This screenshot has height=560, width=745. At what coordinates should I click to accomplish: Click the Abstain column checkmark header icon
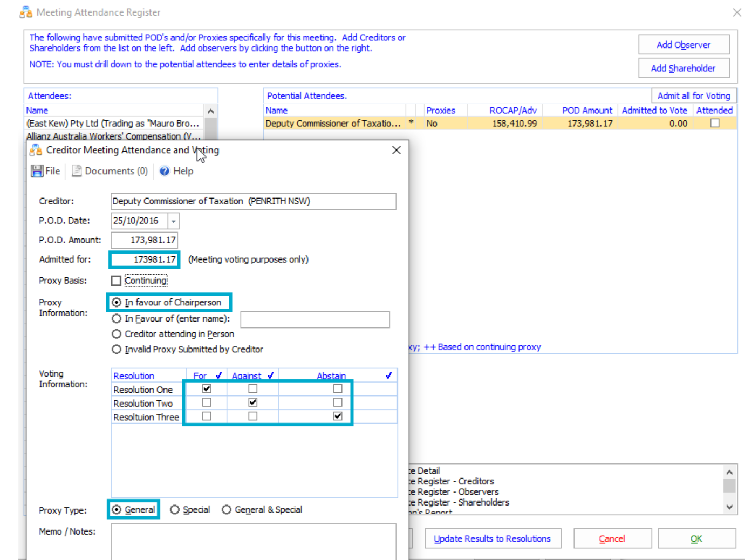[x=388, y=375]
